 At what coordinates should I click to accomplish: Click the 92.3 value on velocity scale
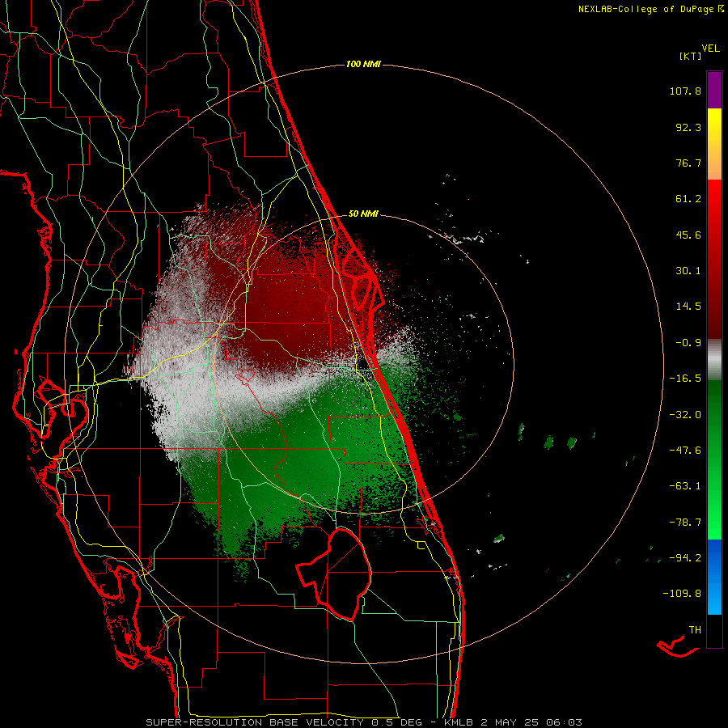[x=688, y=127]
